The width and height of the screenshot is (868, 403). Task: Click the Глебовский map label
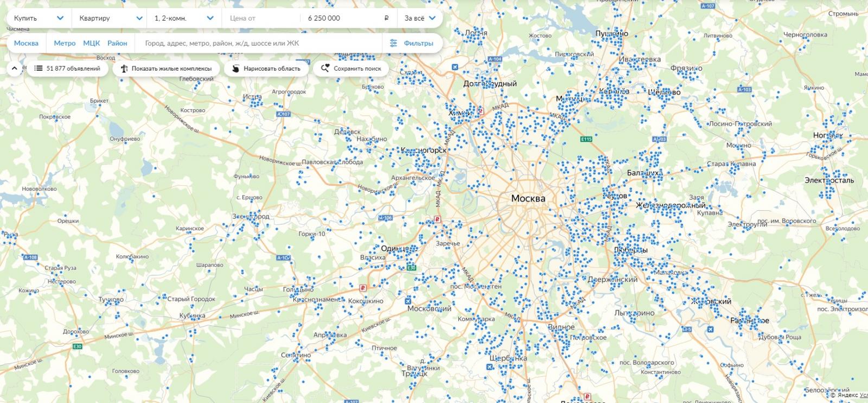(196, 79)
